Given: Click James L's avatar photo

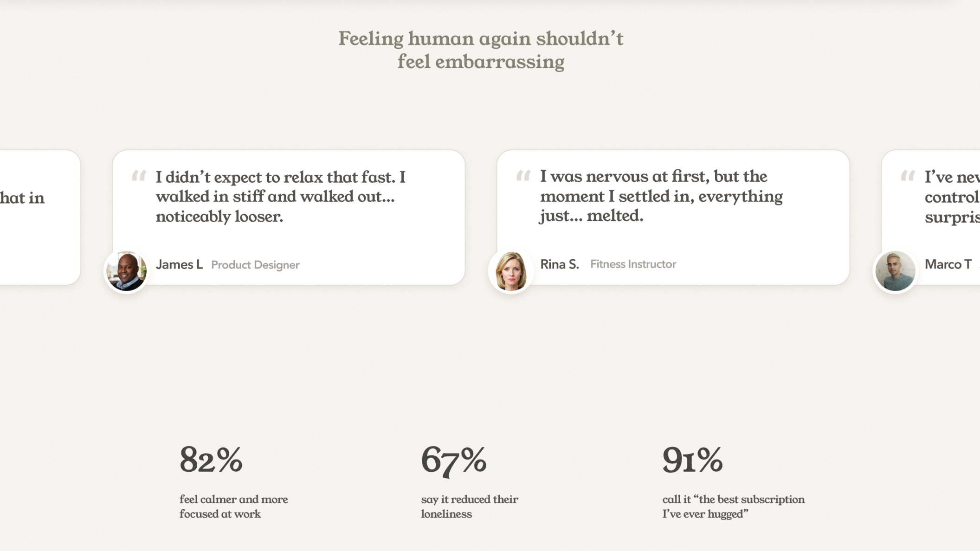Looking at the screenshot, I should (126, 271).
